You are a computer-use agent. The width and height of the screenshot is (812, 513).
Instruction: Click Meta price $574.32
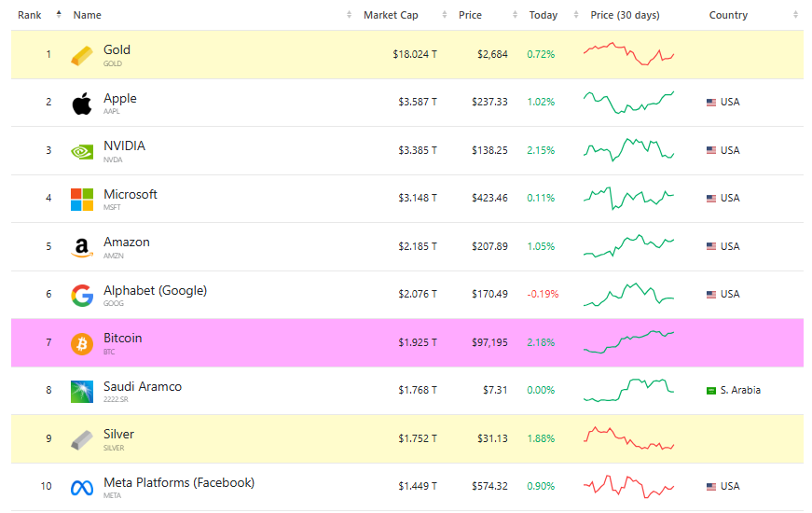(x=489, y=487)
